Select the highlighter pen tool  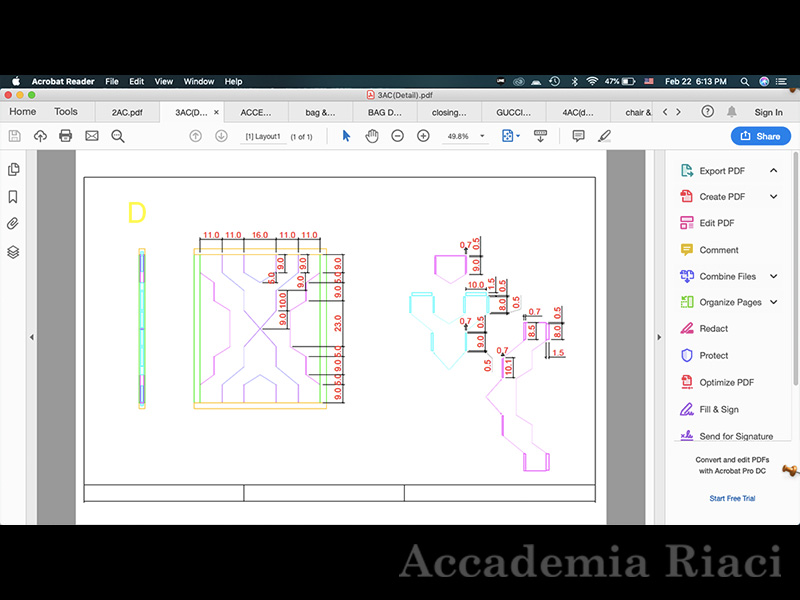[605, 136]
